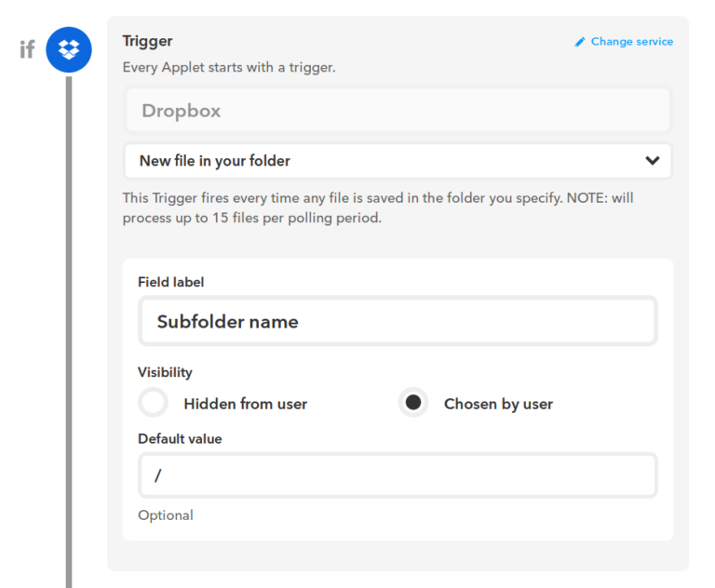Select the Chosen by user radio button
Viewport: 715px width, 588px height.
pos(413,403)
